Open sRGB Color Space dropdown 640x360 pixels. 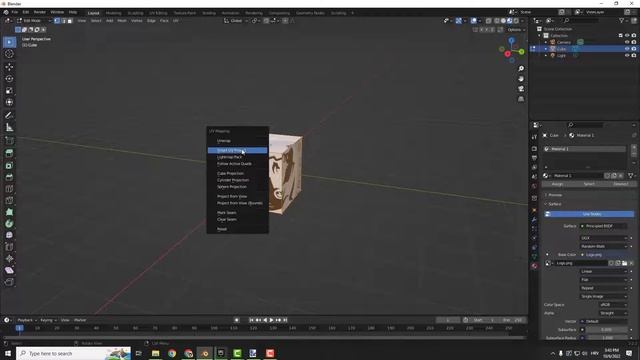613,305
